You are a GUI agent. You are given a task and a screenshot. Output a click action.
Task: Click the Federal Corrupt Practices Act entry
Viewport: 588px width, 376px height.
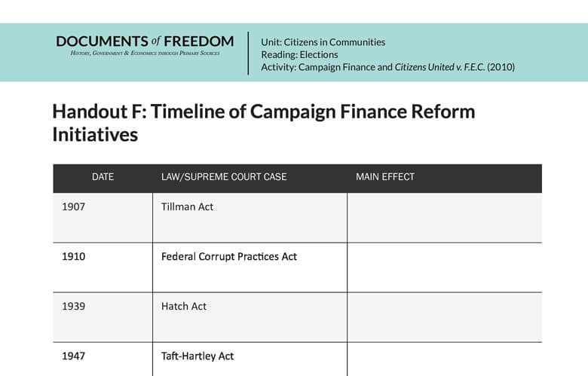click(229, 256)
